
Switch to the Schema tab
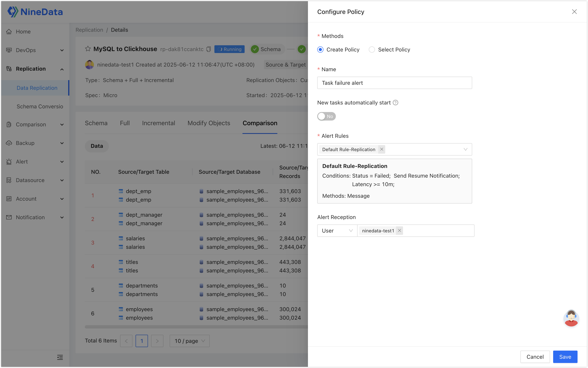[96, 123]
